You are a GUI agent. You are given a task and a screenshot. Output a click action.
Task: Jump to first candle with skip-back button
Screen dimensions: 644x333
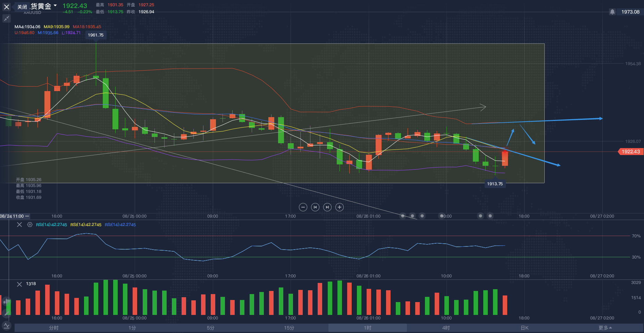point(315,207)
